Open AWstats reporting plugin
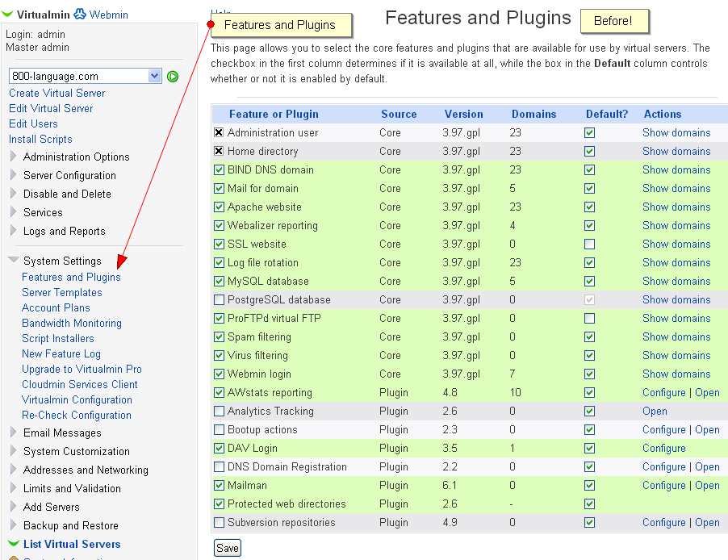The width and height of the screenshot is (728, 560). pos(707,392)
